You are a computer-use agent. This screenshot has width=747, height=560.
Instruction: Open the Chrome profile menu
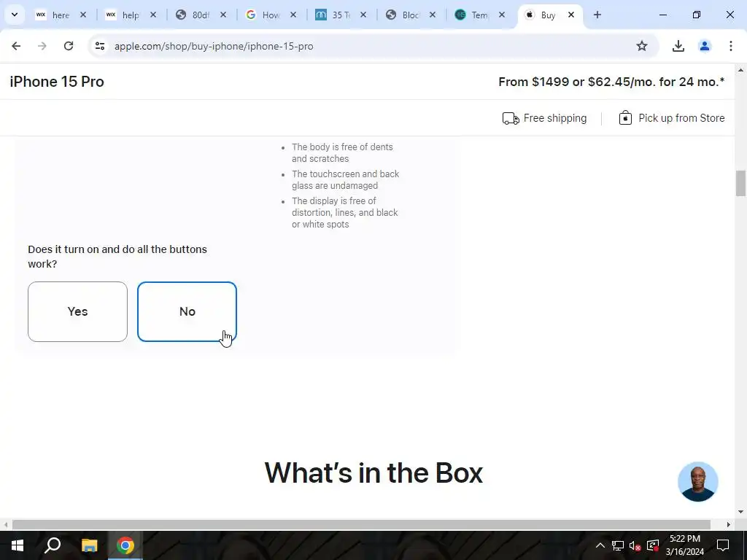tap(704, 46)
